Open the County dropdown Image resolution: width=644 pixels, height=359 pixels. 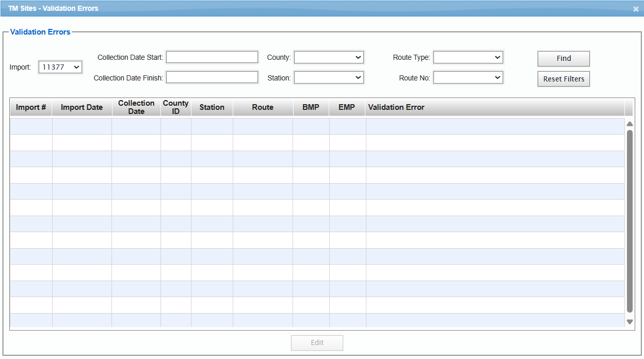(x=328, y=57)
